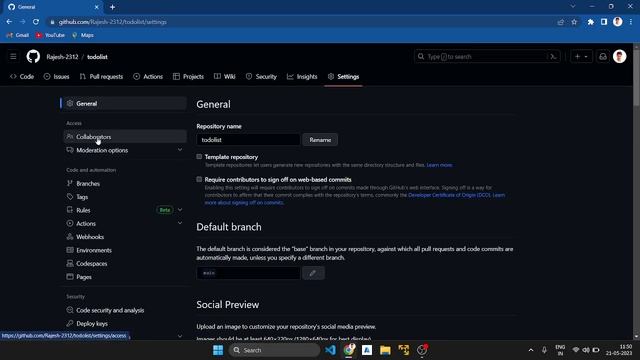Click the pencil edit default branch button

(313, 273)
